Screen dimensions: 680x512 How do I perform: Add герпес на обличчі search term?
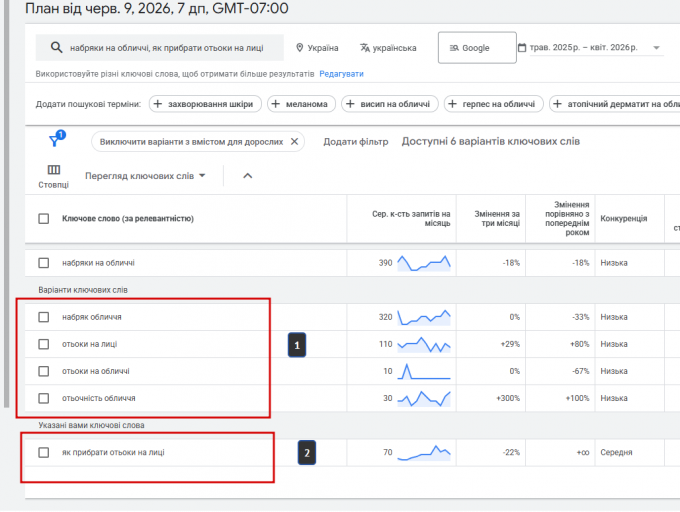coord(494,104)
